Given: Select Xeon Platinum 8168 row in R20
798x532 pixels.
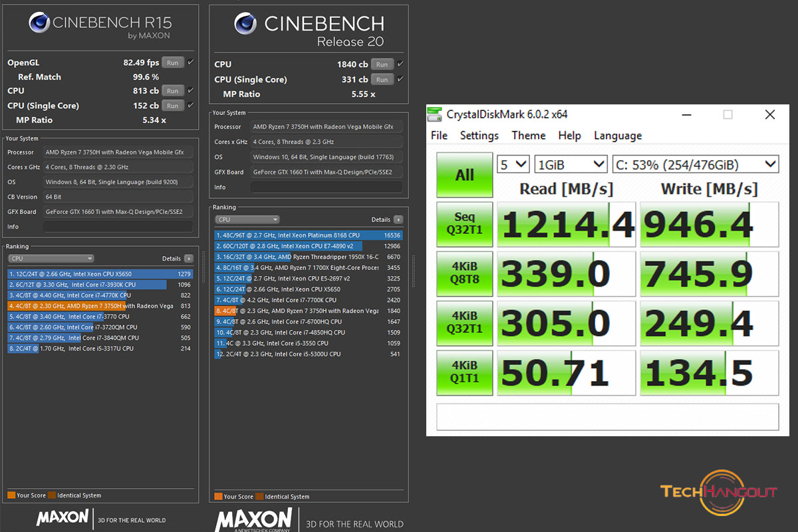Looking at the screenshot, I should click(309, 235).
